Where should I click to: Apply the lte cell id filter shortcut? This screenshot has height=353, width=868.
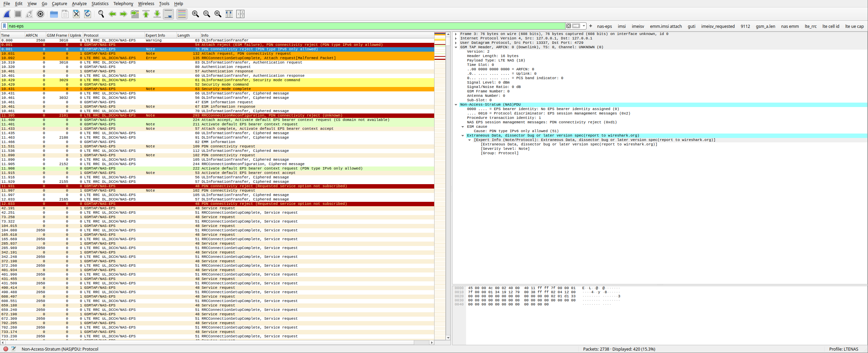pyautogui.click(x=831, y=26)
